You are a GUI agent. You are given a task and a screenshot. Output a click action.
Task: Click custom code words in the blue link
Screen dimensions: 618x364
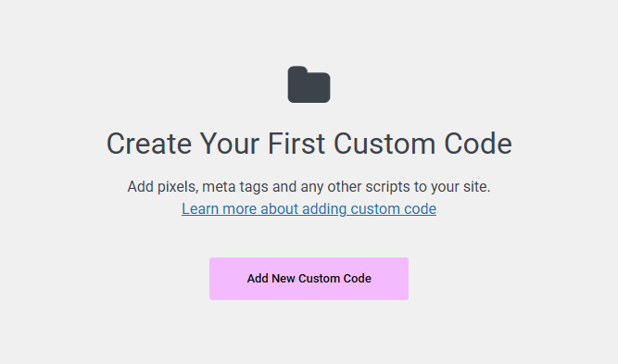click(394, 208)
